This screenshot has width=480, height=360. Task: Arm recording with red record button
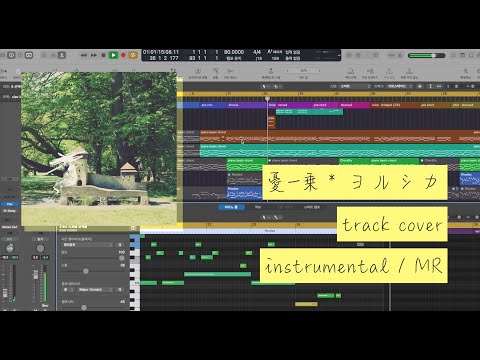[x=123, y=55]
